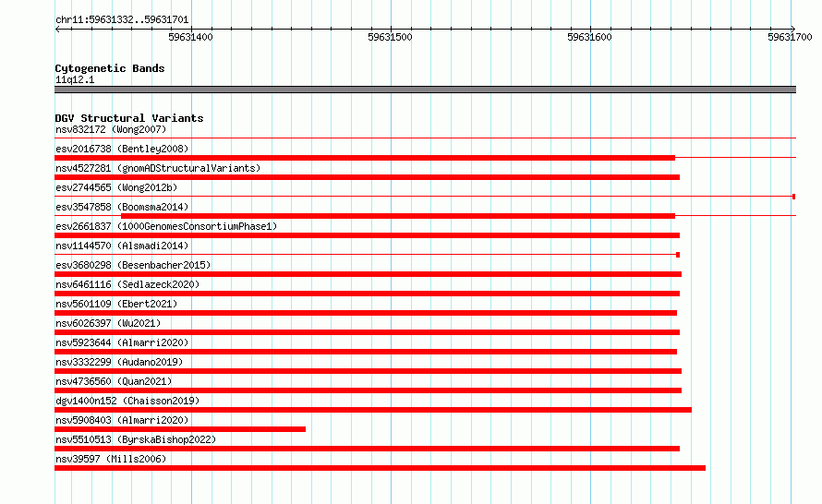This screenshot has width=822, height=504.
Task: Click the 59631400 ruler coordinate
Action: (190, 37)
